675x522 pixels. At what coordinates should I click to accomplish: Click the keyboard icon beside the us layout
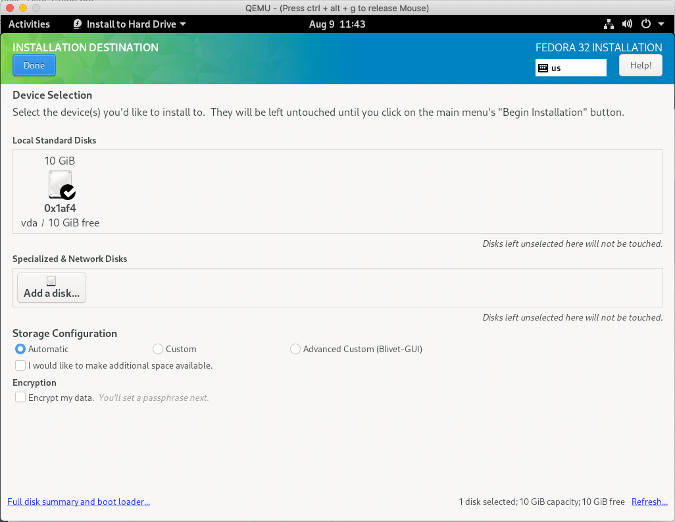(x=543, y=69)
